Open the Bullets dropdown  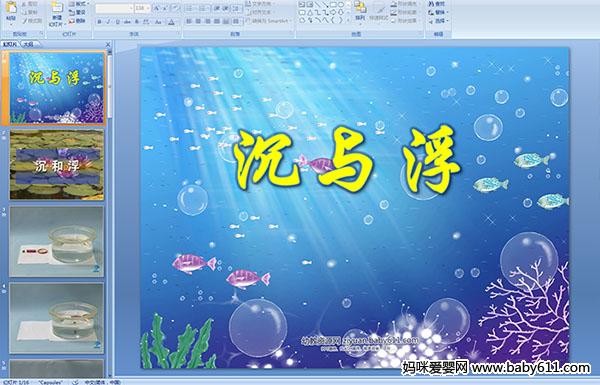pyautogui.click(x=191, y=8)
